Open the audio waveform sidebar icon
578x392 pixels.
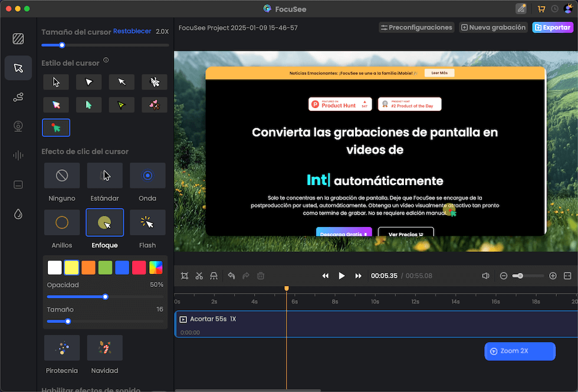pos(18,156)
